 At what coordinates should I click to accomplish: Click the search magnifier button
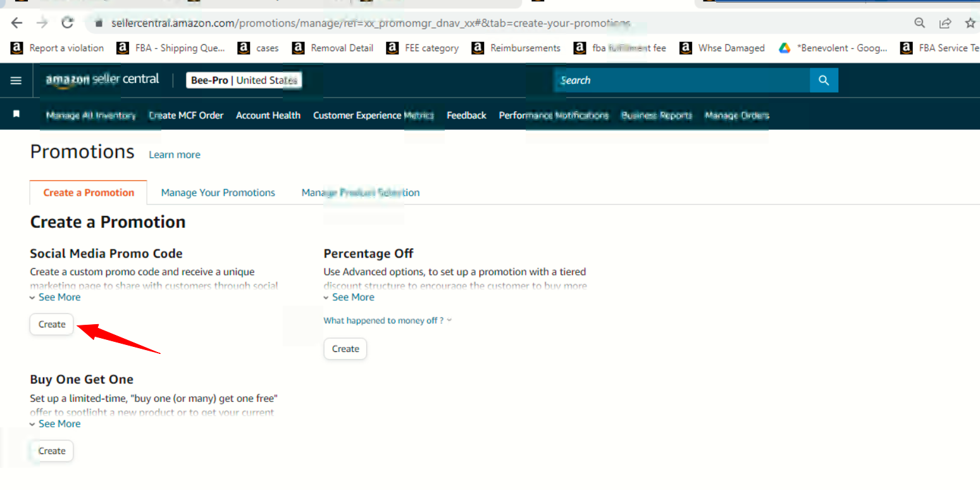824,80
